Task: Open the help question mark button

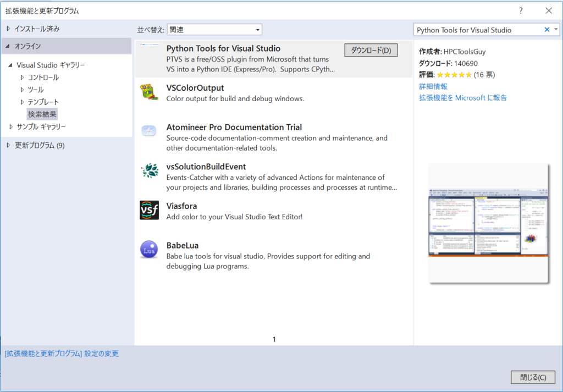Action: tap(521, 10)
